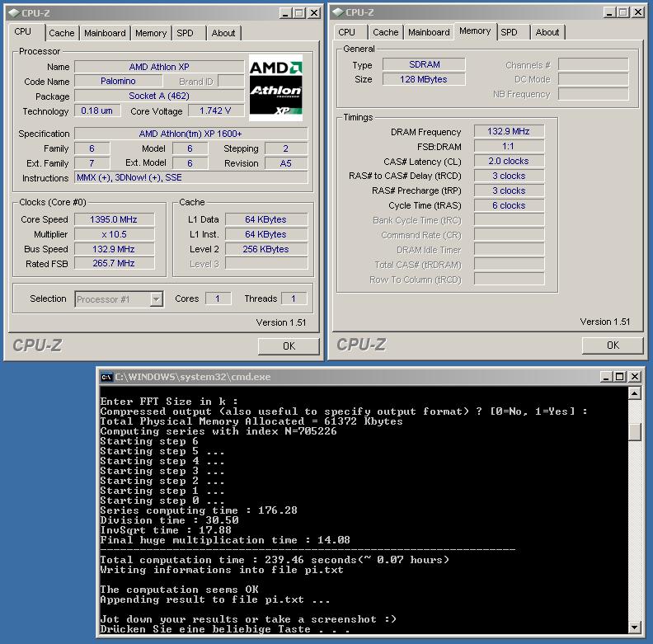Click the Name field 'AMD Athlon XP'
Viewport: 653px width, 644px height.
159,67
